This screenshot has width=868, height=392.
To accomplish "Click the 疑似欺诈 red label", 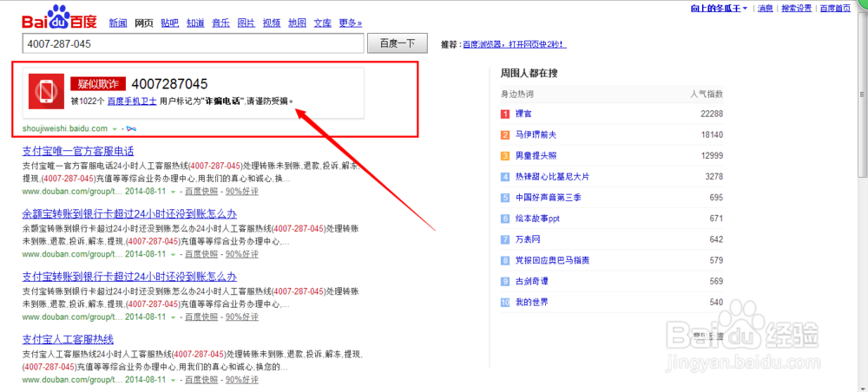I will 98,84.
